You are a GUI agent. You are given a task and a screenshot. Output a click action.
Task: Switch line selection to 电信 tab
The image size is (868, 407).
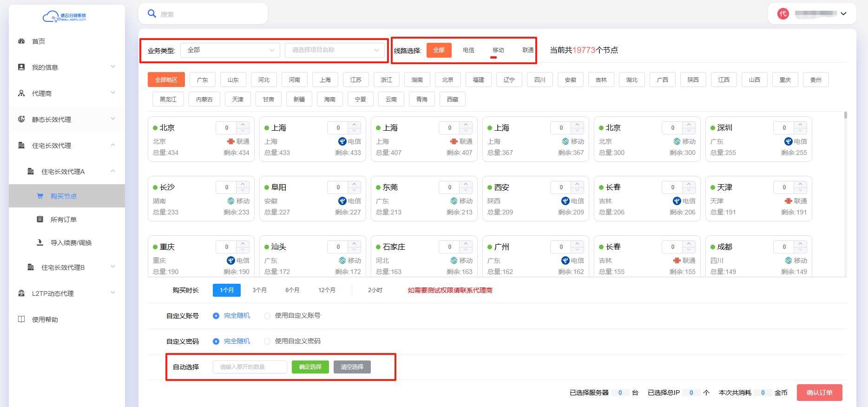[x=468, y=50]
